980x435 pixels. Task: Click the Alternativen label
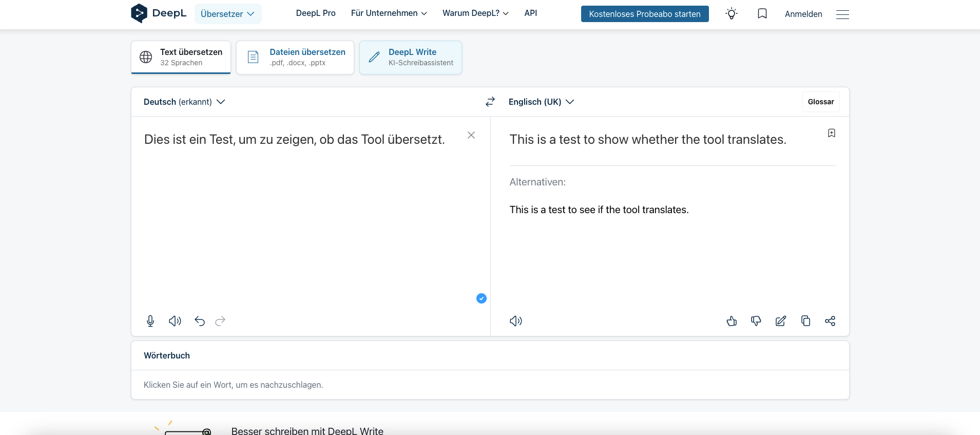point(537,182)
